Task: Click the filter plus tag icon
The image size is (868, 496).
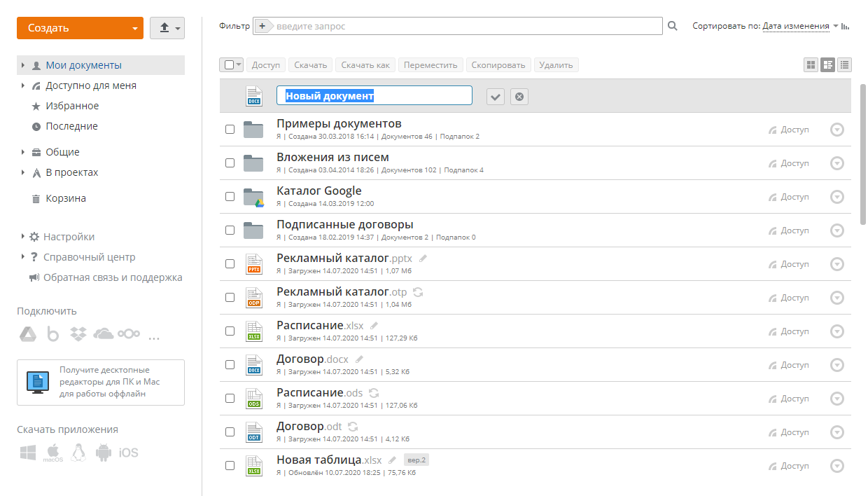Action: point(263,26)
